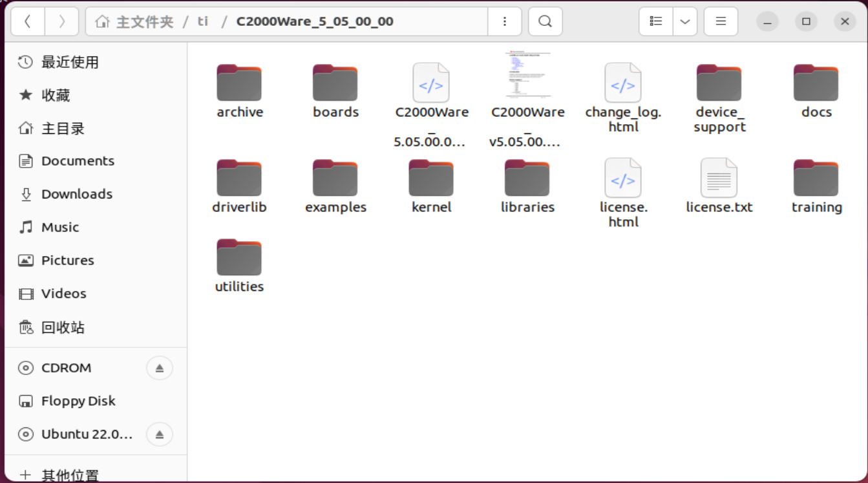Click the archive folder name label
The width and height of the screenshot is (868, 483).
pyautogui.click(x=240, y=112)
